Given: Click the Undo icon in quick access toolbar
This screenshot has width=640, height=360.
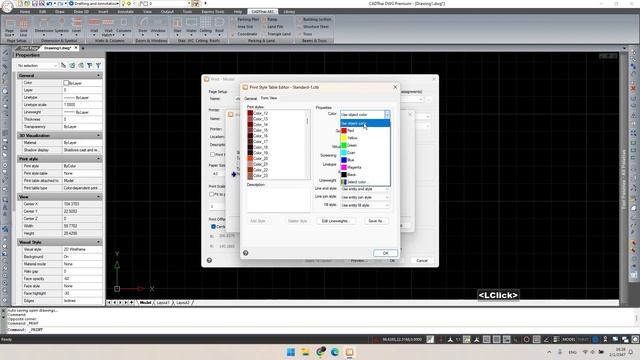Looking at the screenshot, I should pyautogui.click(x=49, y=3).
